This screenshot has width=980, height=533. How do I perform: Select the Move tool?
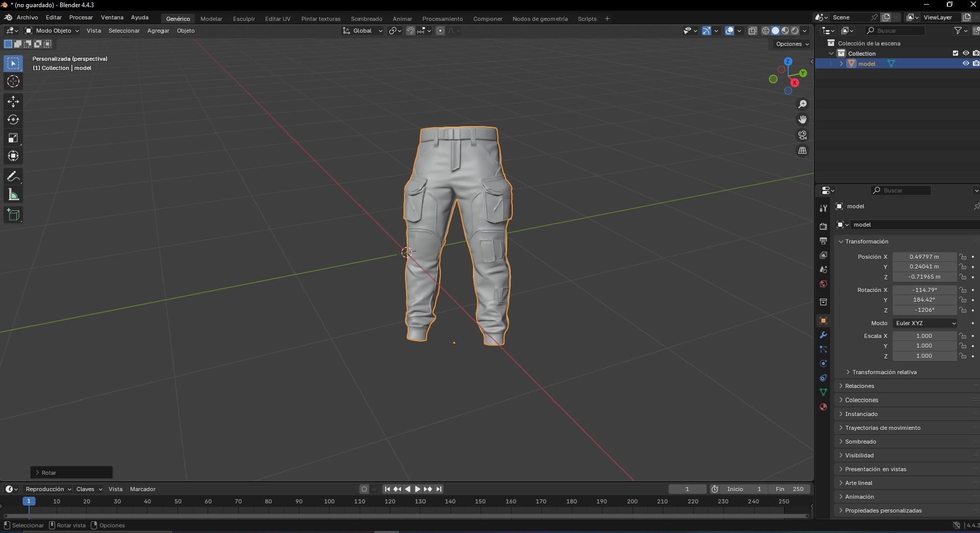click(x=13, y=102)
